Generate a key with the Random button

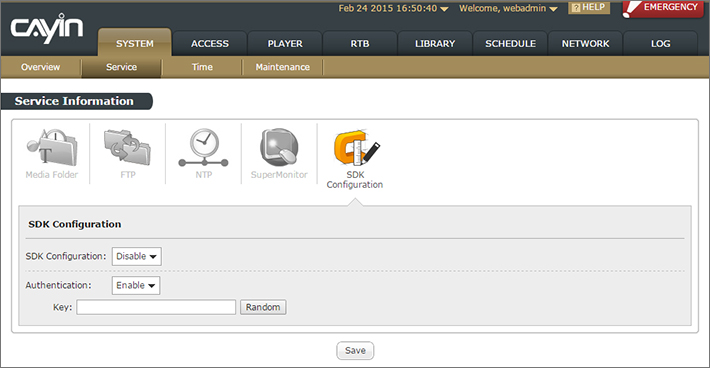263,307
